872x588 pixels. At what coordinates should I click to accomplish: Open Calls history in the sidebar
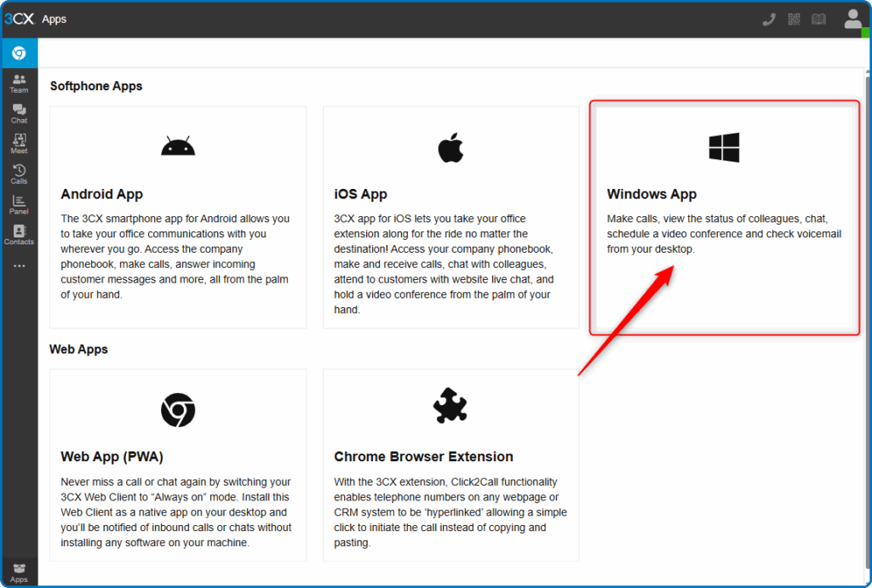(x=19, y=174)
